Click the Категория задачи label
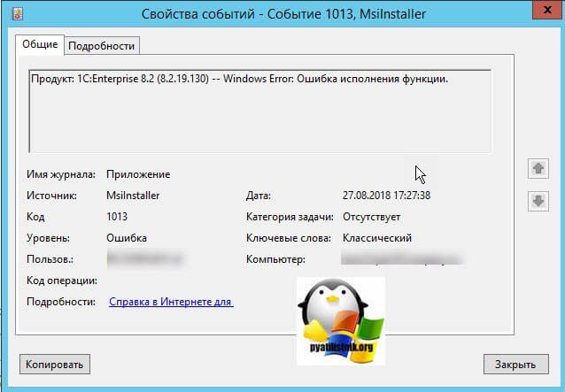The width and height of the screenshot is (565, 392). click(x=290, y=217)
